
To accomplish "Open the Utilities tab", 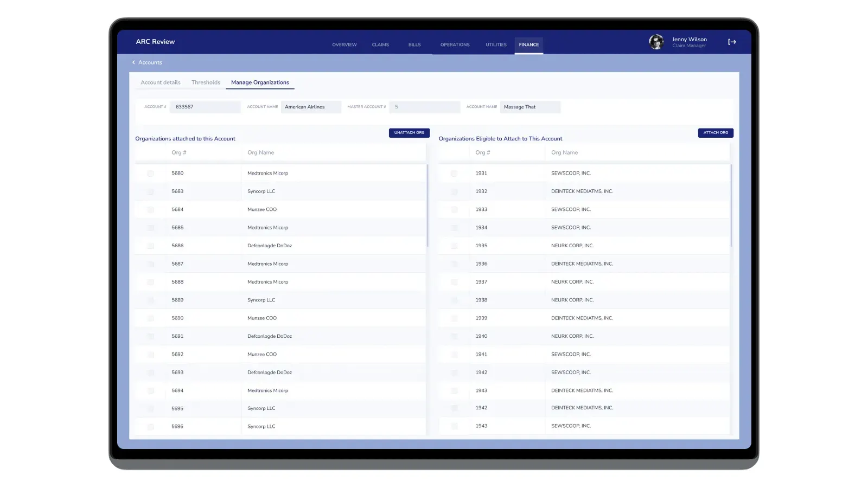I will (x=496, y=44).
